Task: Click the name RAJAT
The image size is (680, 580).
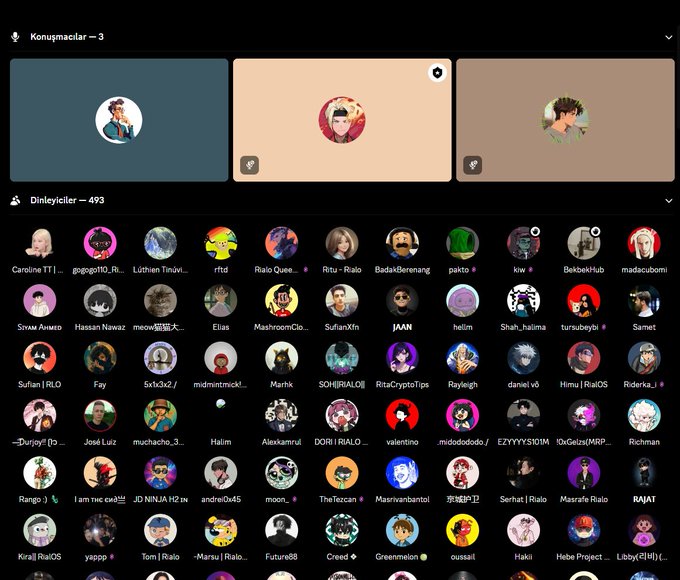Action: point(644,500)
